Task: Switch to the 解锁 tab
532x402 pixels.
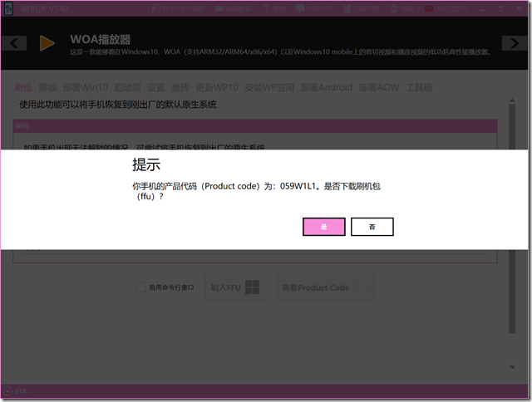Action: 47,87
